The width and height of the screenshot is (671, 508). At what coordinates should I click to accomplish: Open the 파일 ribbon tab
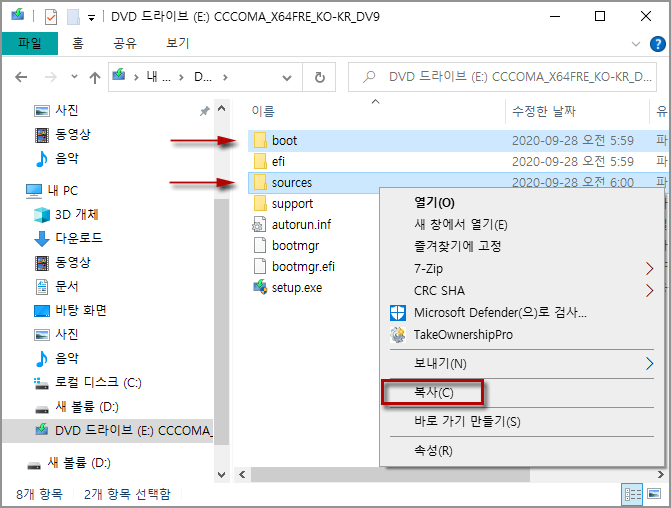(30, 43)
